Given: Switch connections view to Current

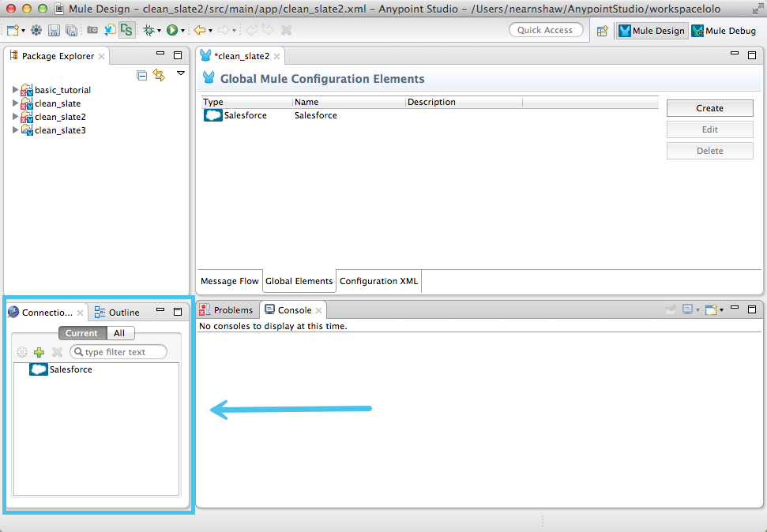Looking at the screenshot, I should pos(81,332).
